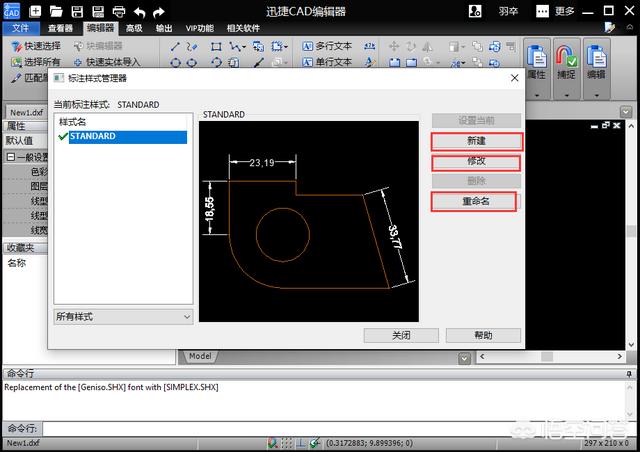Click the horizontal scrollbar right arrow

[x=620, y=356]
